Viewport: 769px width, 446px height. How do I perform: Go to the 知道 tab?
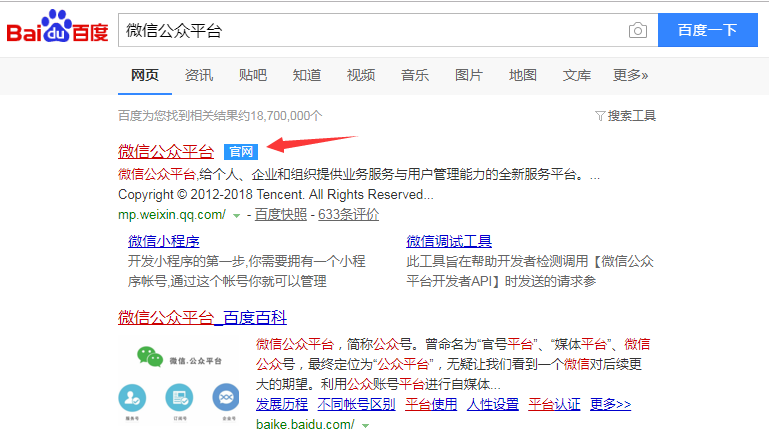pyautogui.click(x=307, y=75)
